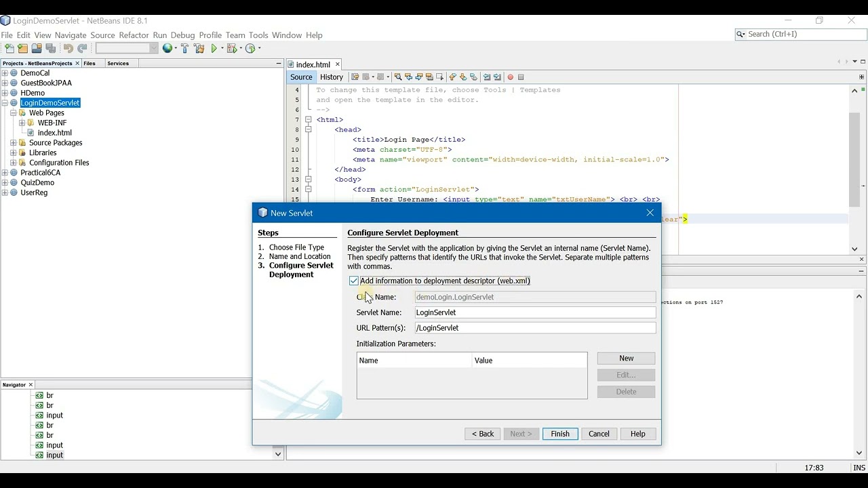868x488 pixels.
Task: Open the Refactor menu
Action: point(134,35)
